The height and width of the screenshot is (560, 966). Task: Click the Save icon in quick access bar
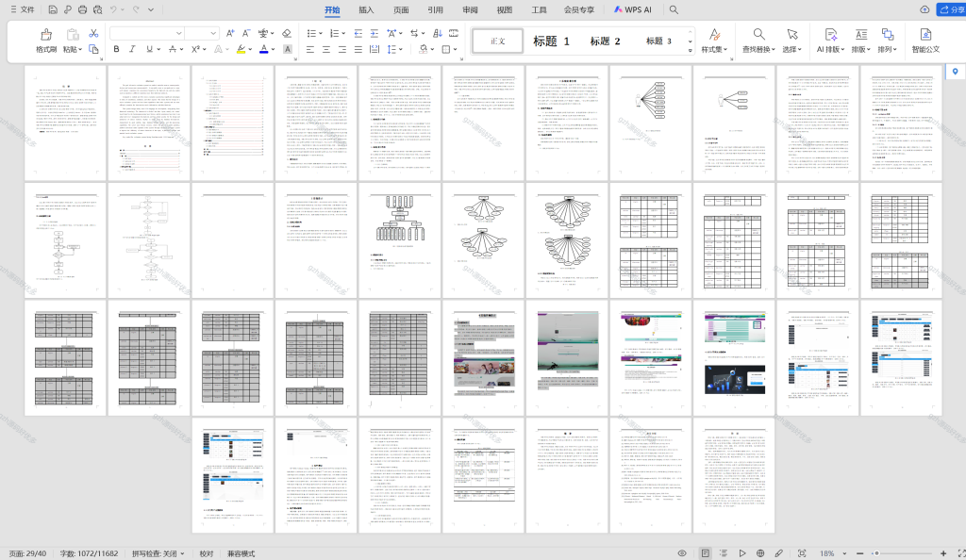tap(53, 9)
